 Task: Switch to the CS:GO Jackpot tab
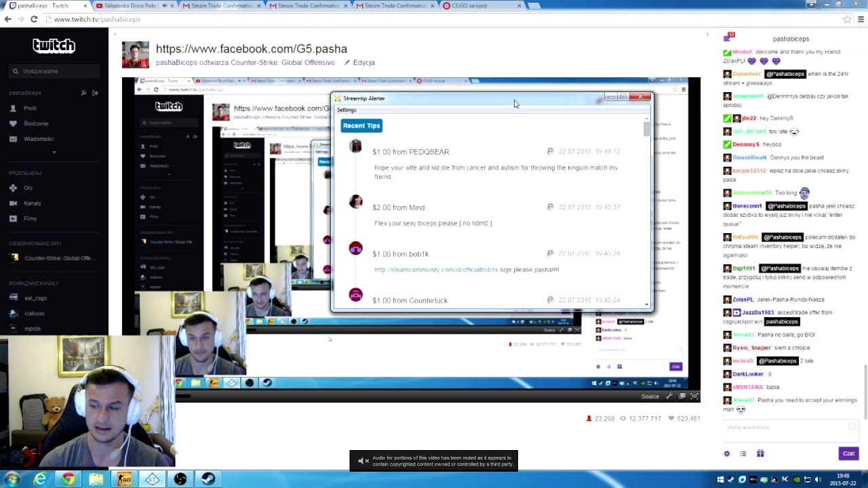[x=481, y=5]
